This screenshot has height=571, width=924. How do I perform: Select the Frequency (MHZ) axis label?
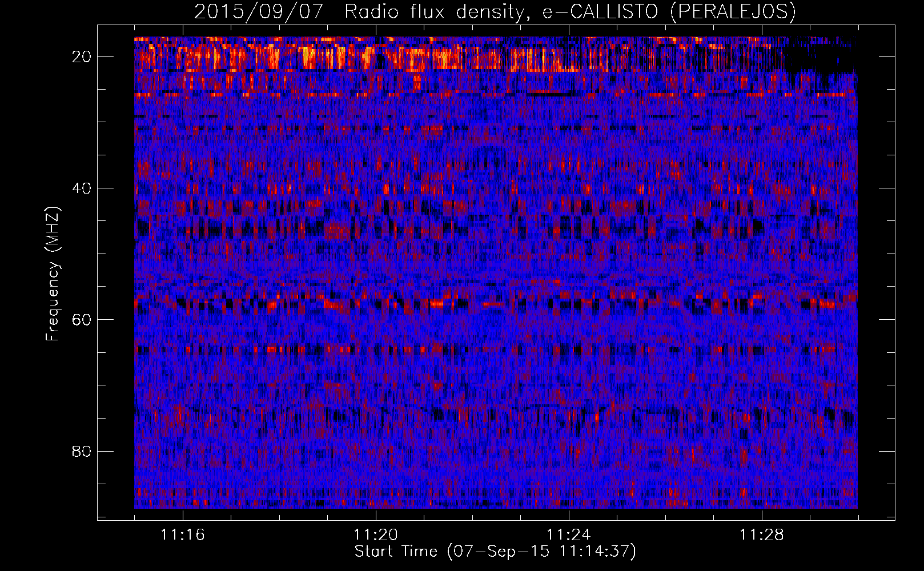[x=53, y=274]
